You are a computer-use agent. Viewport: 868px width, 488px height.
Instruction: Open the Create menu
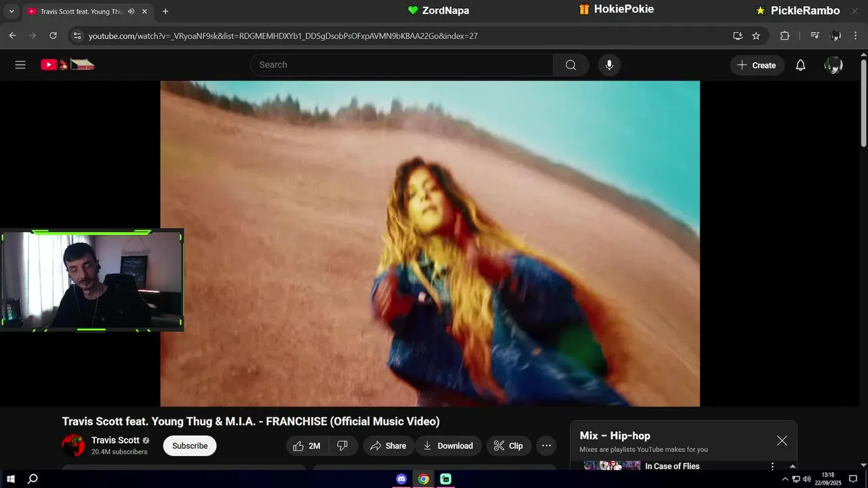pos(757,65)
